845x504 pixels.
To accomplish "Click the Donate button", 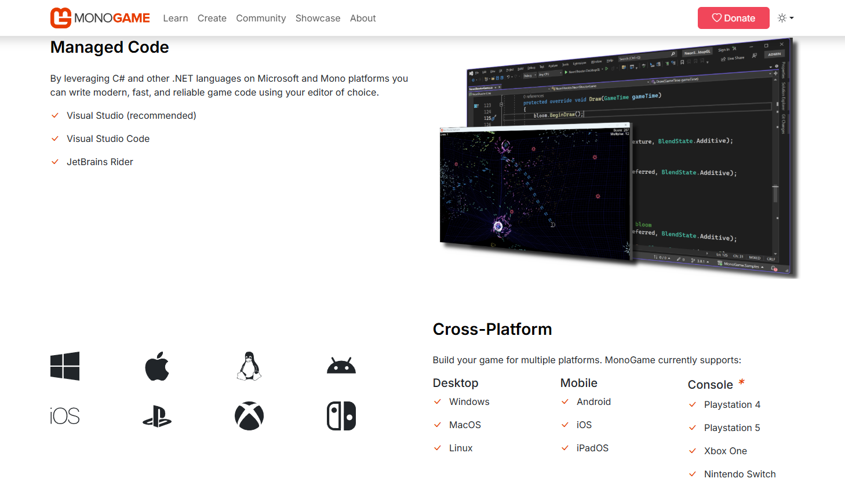I will [x=734, y=18].
